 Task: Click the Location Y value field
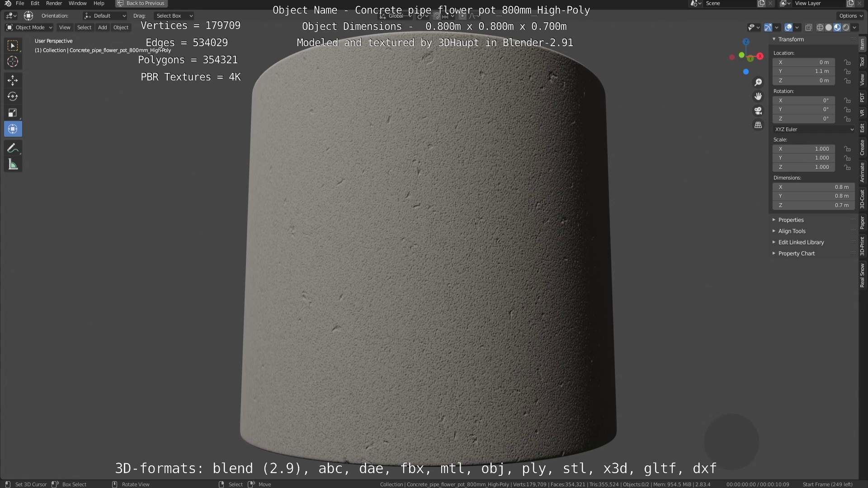pyautogui.click(x=804, y=71)
